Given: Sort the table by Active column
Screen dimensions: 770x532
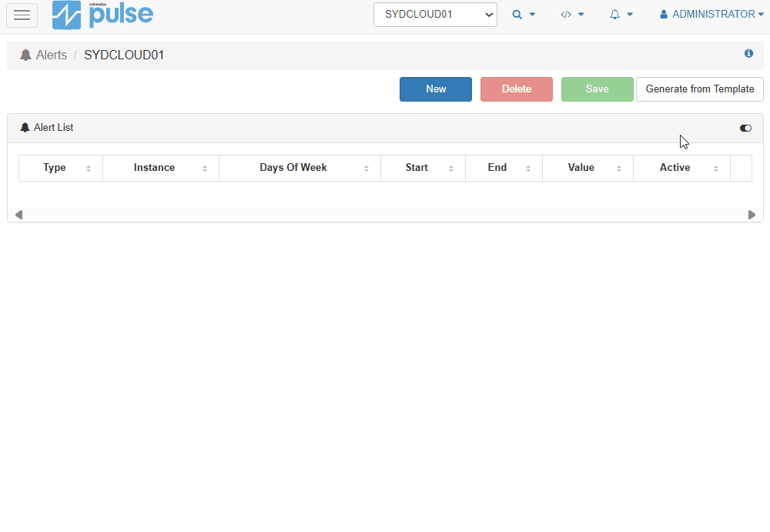Looking at the screenshot, I should click(681, 168).
